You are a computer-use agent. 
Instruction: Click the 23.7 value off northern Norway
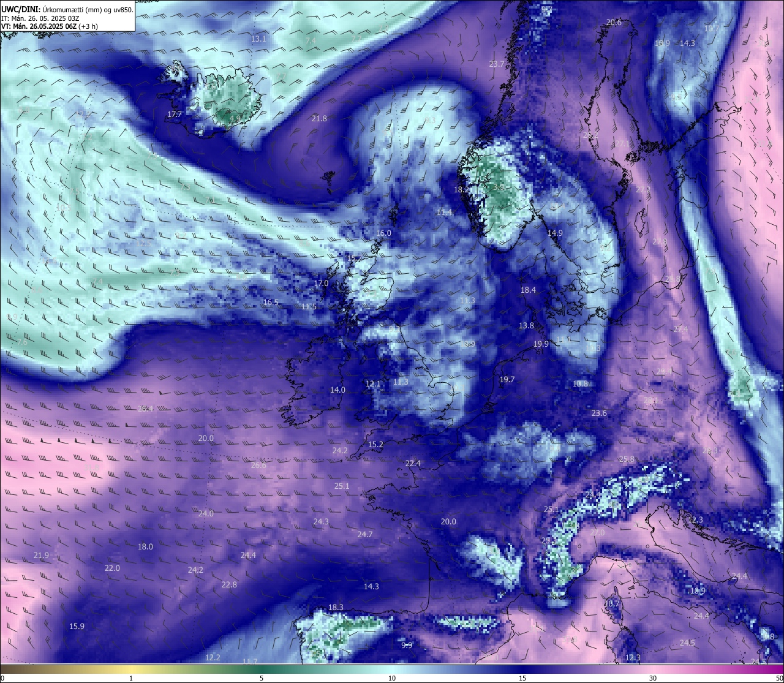pyautogui.click(x=496, y=64)
